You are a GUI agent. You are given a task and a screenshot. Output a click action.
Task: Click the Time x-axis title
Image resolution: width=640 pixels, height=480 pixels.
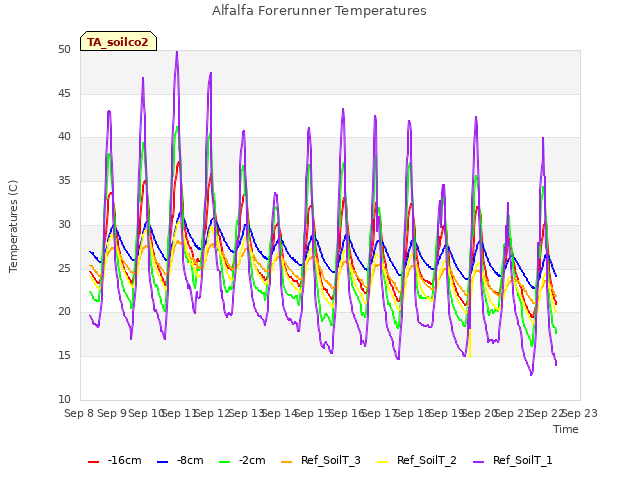tap(566, 429)
